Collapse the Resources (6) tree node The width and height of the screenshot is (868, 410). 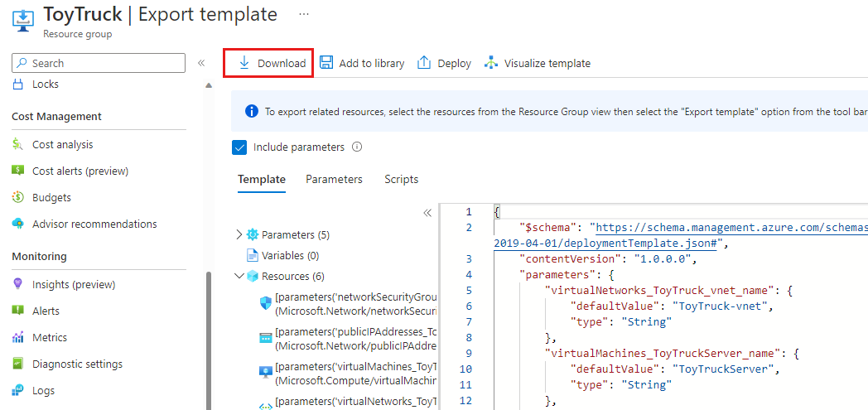click(x=239, y=276)
